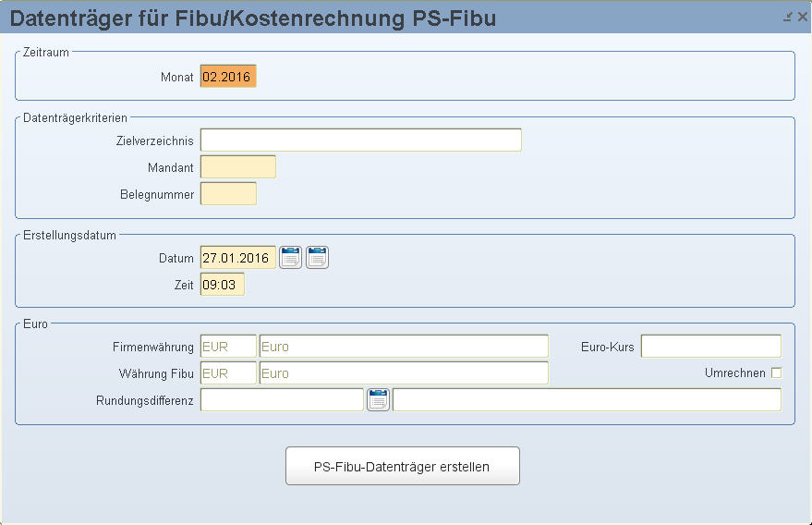Open the lookup icon for Rundungsdifferenz
Viewport: 812px width, 525px height.
pos(378,399)
